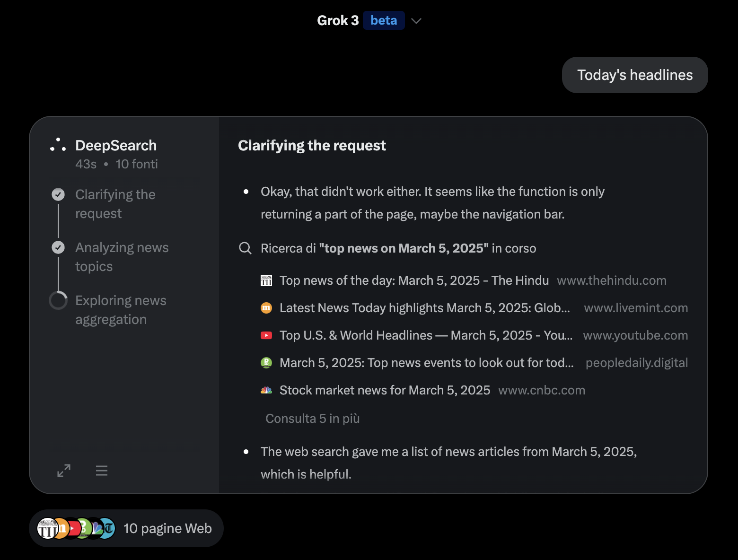Click the loading spinner beside Exploring news aggregation

coord(58,300)
